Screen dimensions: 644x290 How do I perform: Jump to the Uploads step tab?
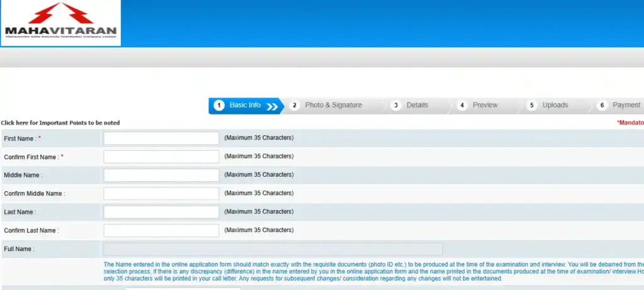click(555, 105)
